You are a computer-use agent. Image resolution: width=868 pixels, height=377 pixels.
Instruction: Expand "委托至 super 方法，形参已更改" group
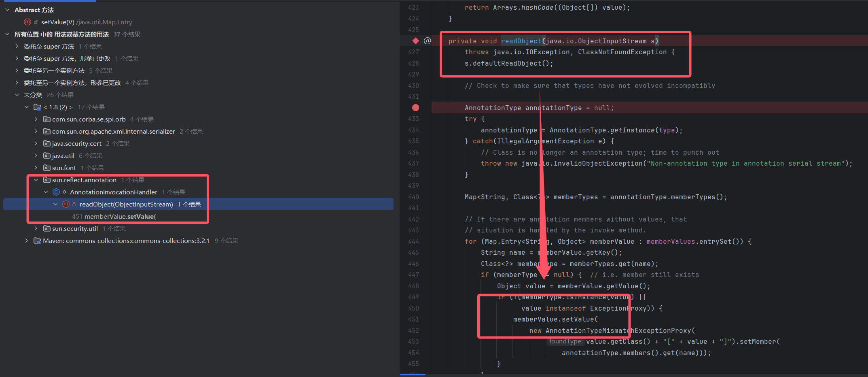pyautogui.click(x=17, y=58)
